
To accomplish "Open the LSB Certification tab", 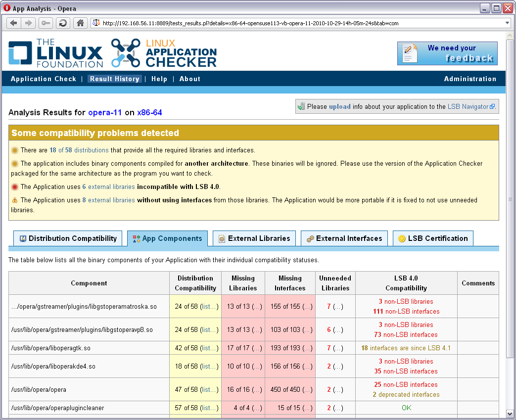I will click(433, 238).
